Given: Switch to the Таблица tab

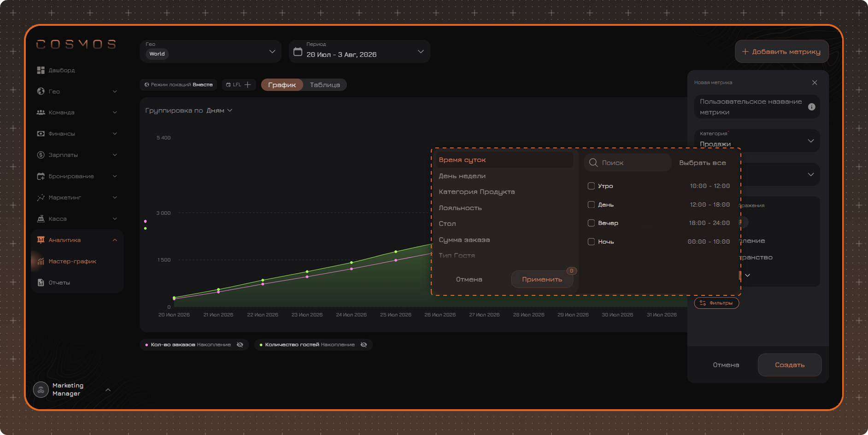Looking at the screenshot, I should 325,85.
